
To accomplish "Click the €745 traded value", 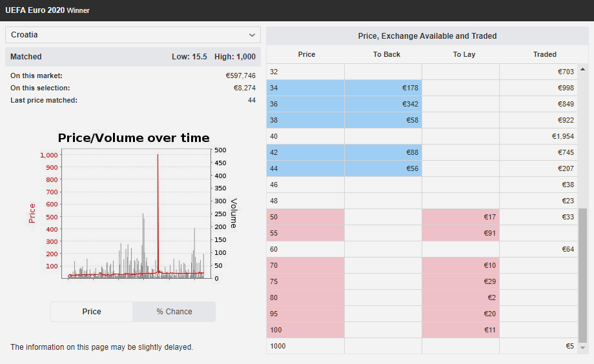I will pos(566,153).
